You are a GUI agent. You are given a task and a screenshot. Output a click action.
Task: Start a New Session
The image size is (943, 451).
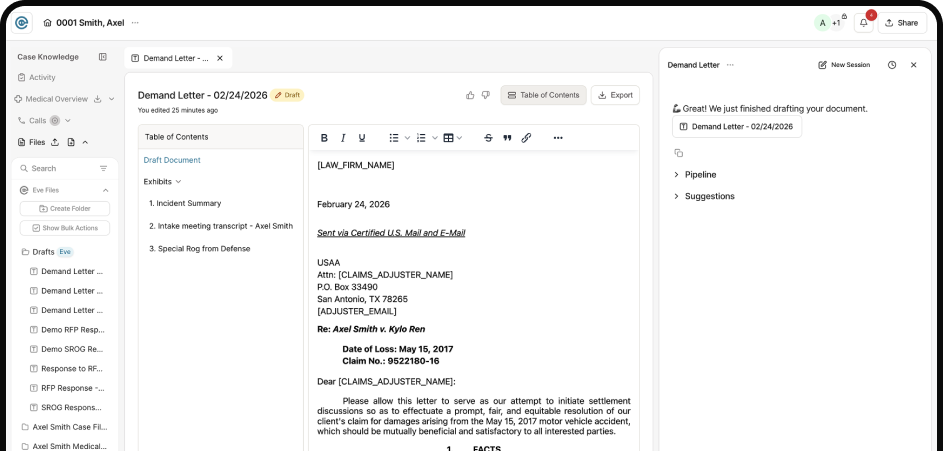844,65
